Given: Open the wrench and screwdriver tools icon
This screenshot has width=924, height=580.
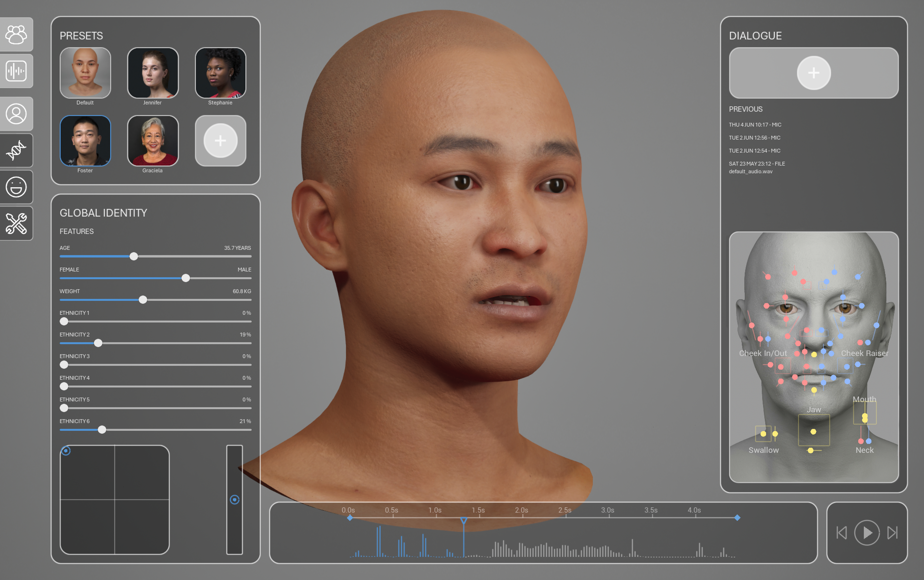Looking at the screenshot, I should click(x=16, y=223).
